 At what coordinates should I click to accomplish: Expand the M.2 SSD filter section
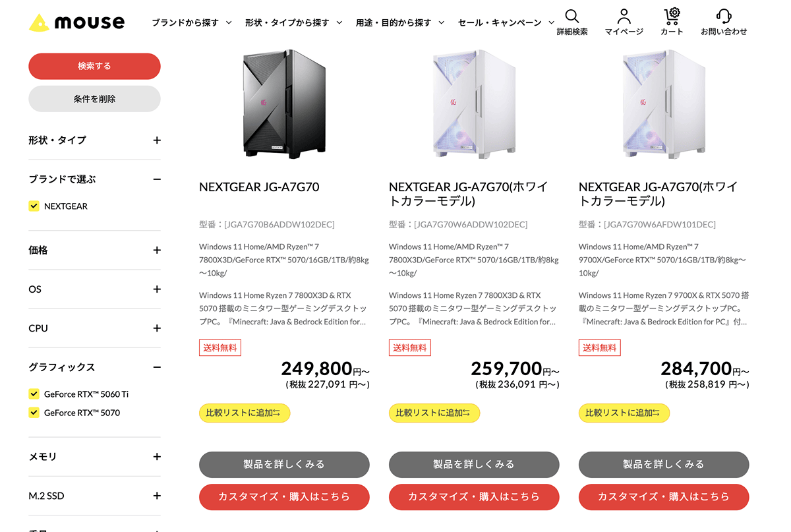[x=94, y=496]
